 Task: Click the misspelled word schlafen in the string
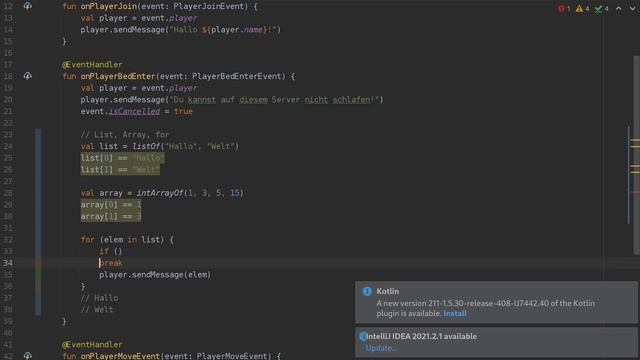[x=351, y=100]
